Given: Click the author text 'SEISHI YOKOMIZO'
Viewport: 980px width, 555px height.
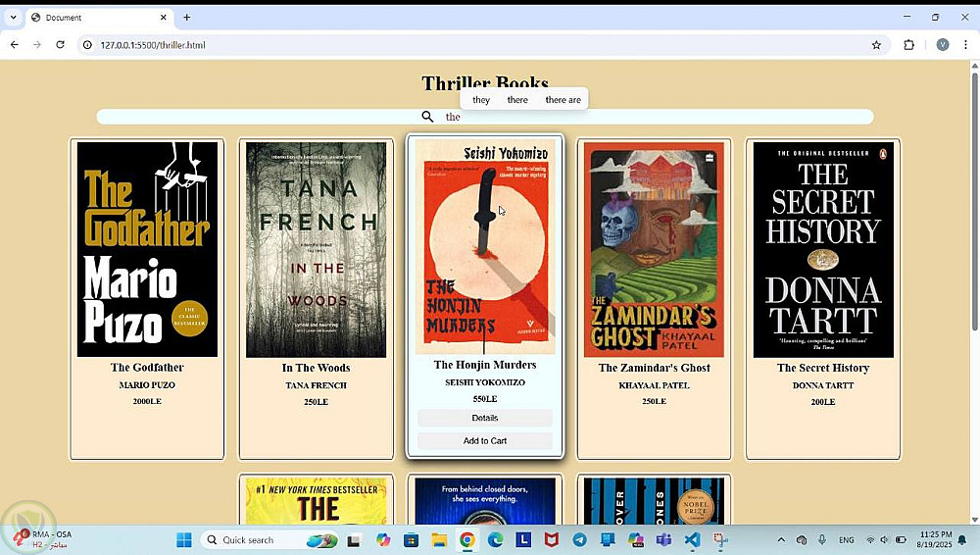Looking at the screenshot, I should [485, 382].
